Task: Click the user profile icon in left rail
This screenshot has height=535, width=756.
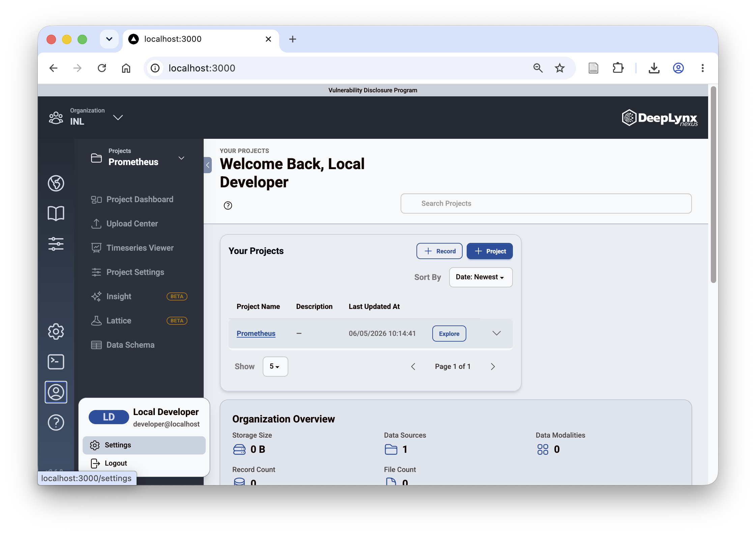Action: point(56,392)
